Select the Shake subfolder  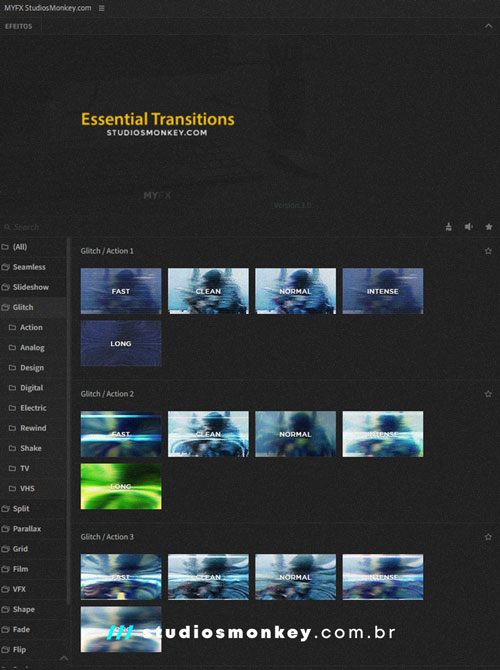point(33,448)
